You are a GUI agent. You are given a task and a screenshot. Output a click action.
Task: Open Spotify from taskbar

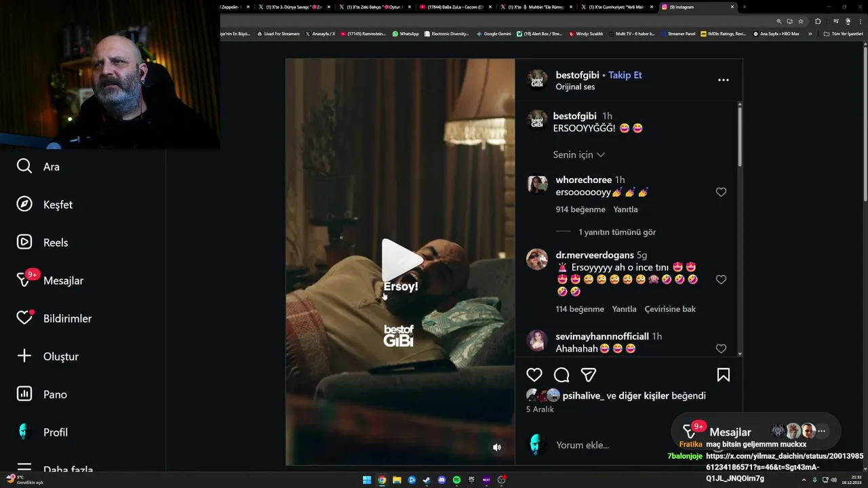(x=456, y=480)
